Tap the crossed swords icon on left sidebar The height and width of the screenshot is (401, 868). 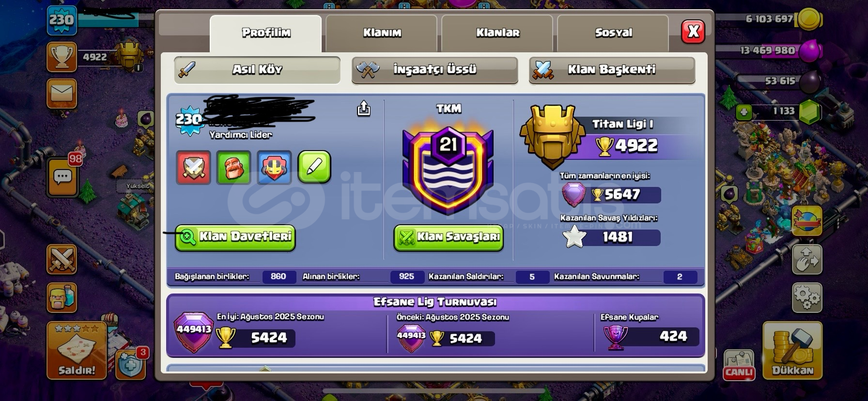click(62, 259)
